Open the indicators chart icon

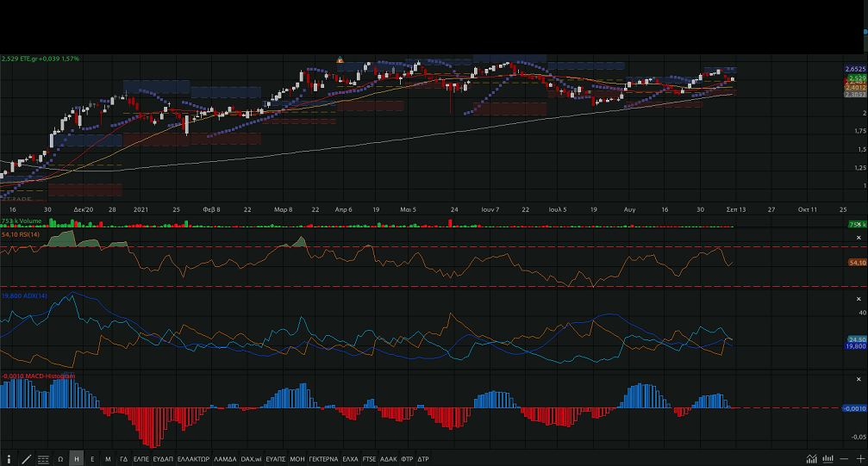click(811, 459)
